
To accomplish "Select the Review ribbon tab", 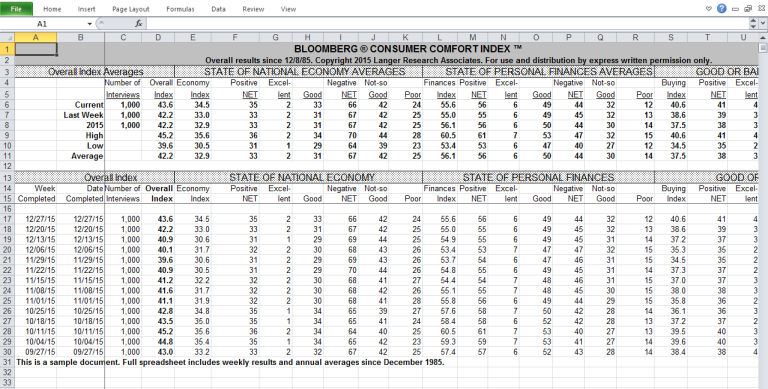I will pos(253,9).
